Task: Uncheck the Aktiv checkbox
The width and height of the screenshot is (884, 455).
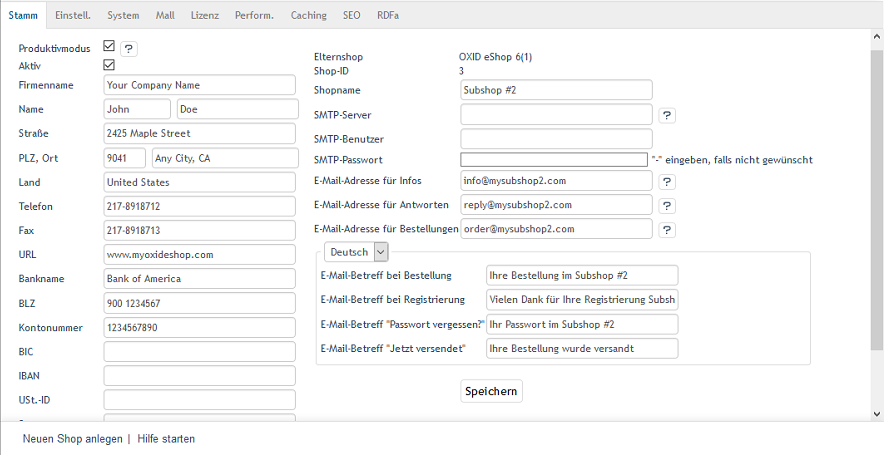Action: pos(109,65)
